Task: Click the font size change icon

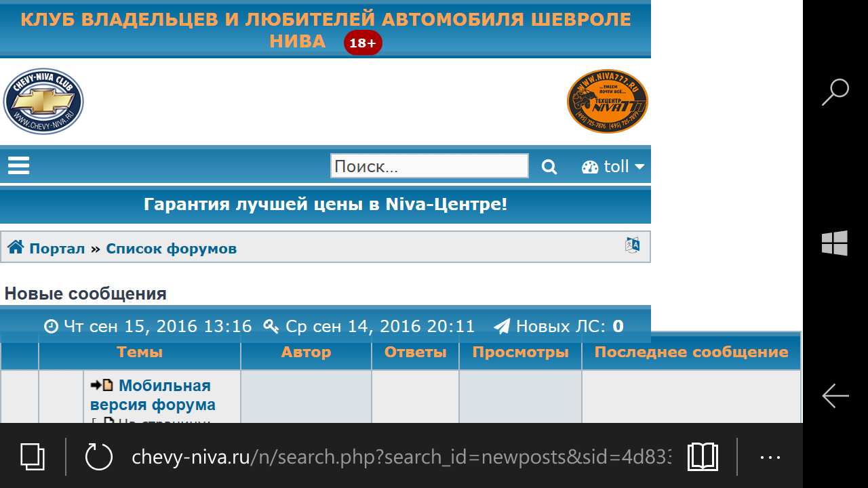Action: click(x=632, y=246)
